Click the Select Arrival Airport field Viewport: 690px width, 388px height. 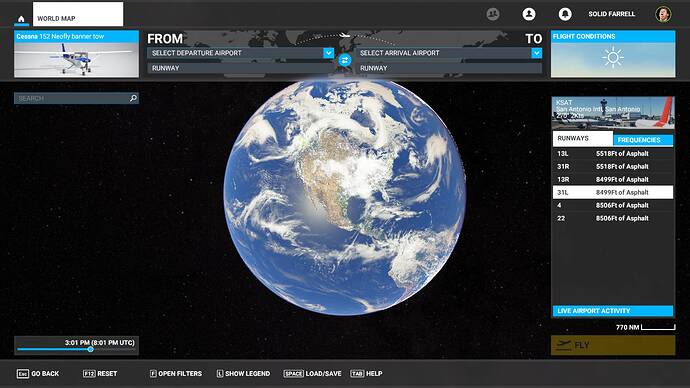[x=449, y=53]
